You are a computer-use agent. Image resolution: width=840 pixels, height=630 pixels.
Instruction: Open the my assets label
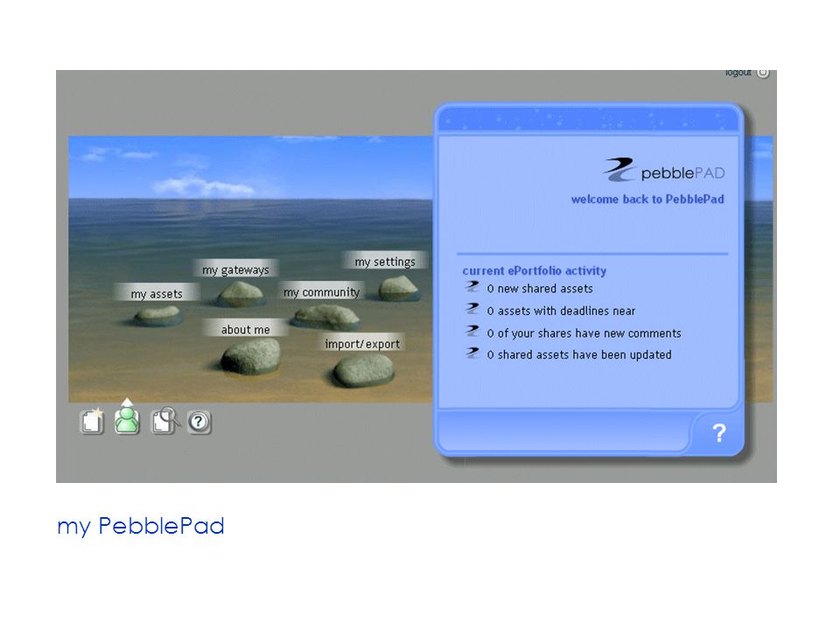pos(157,293)
